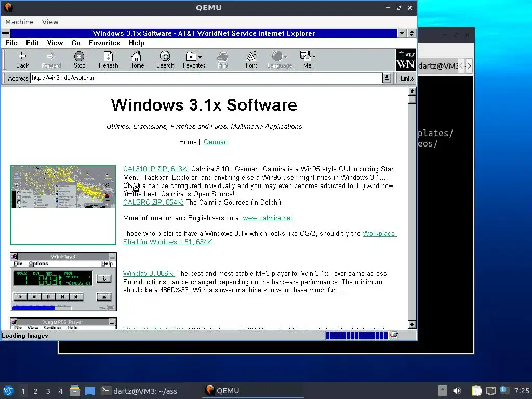Click scrollbar down arrow
This screenshot has height=399, width=532.
pos(412,324)
